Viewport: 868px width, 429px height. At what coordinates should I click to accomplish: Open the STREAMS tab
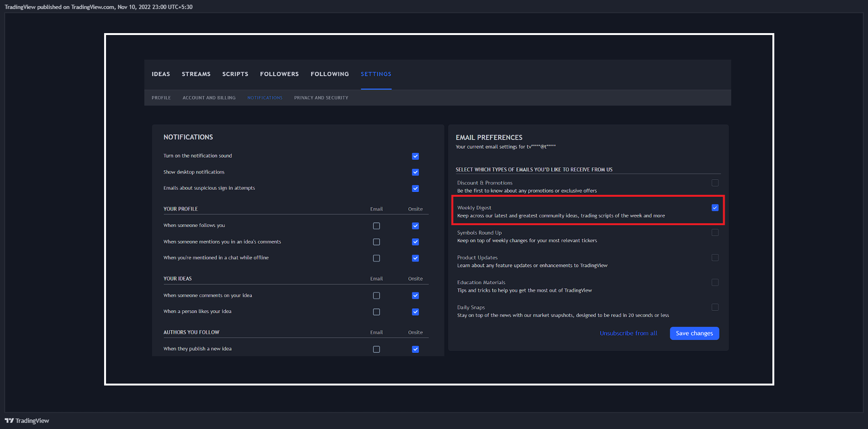point(196,74)
